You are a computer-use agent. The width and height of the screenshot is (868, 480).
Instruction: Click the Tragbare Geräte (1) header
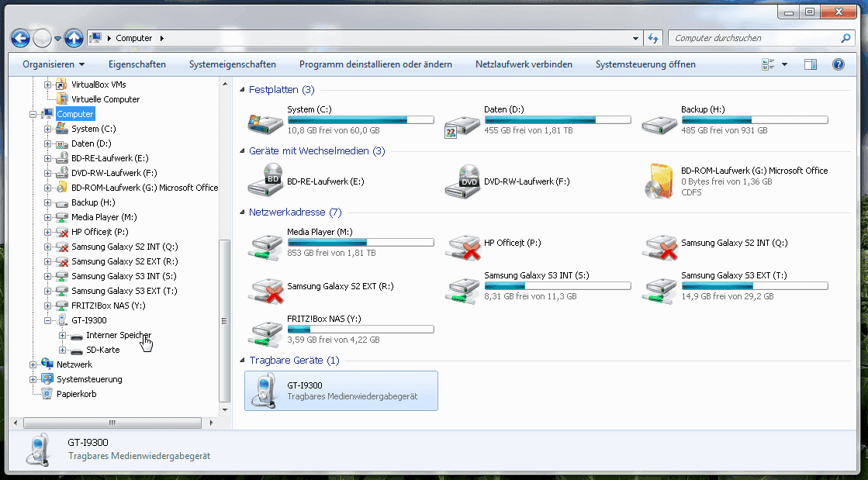[295, 361]
